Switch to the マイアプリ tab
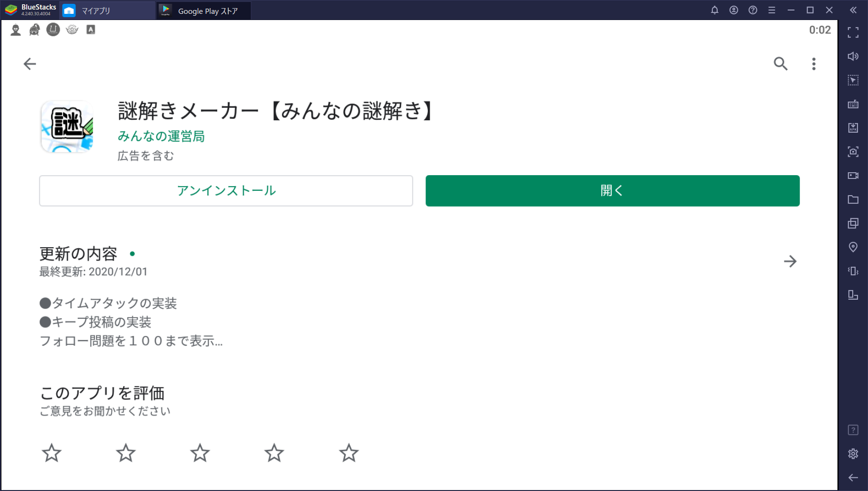The height and width of the screenshot is (491, 868). [108, 10]
